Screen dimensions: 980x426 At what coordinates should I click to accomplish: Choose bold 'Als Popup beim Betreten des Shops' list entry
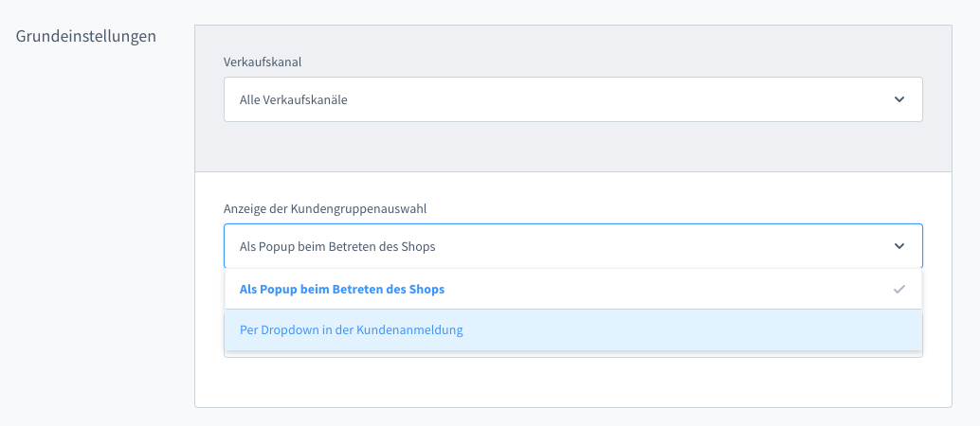click(x=342, y=289)
